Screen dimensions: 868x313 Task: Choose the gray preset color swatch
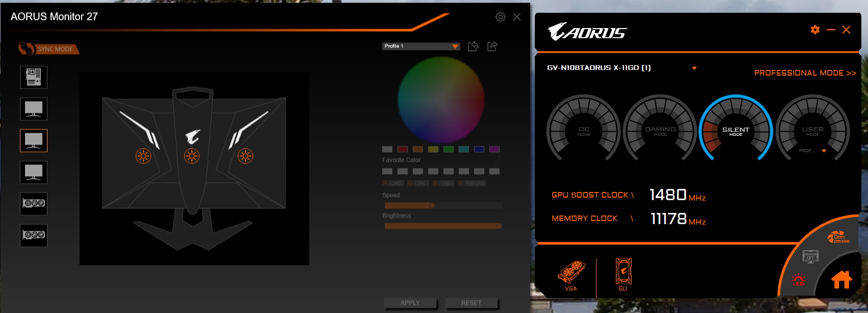(387, 149)
